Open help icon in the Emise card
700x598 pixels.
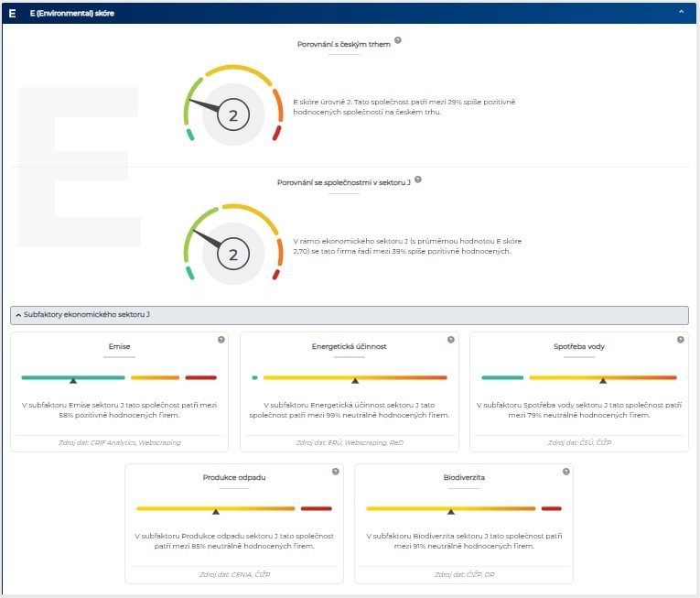221,340
